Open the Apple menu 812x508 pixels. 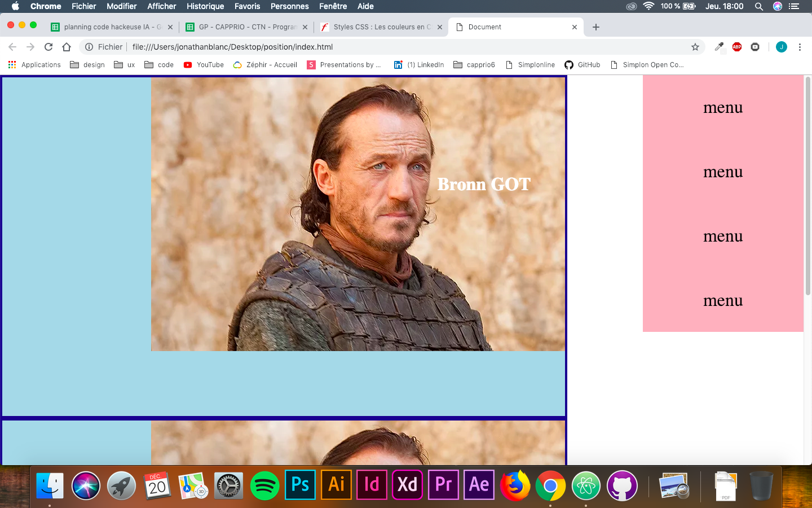click(15, 6)
